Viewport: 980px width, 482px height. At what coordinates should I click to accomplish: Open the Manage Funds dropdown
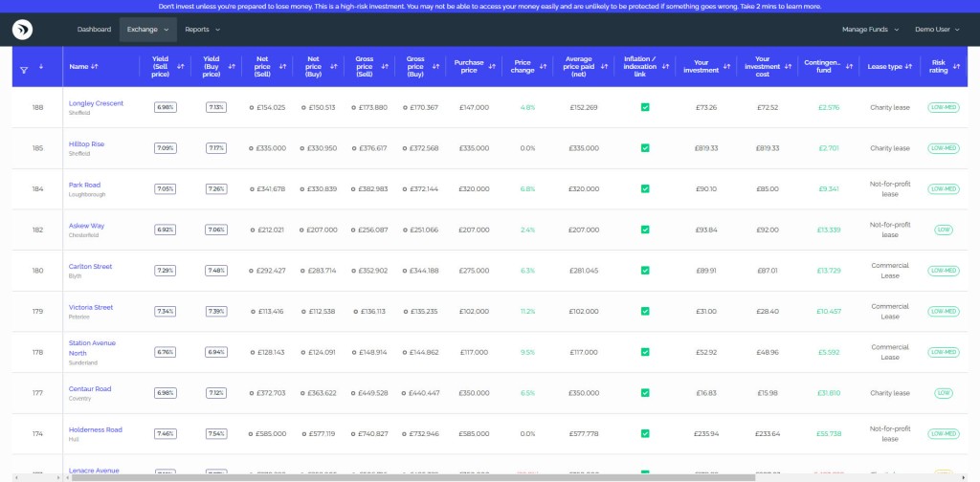click(870, 30)
